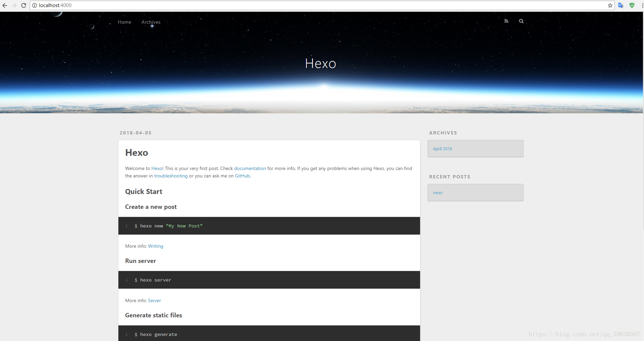Open the Hexo post title heading

pyautogui.click(x=137, y=153)
